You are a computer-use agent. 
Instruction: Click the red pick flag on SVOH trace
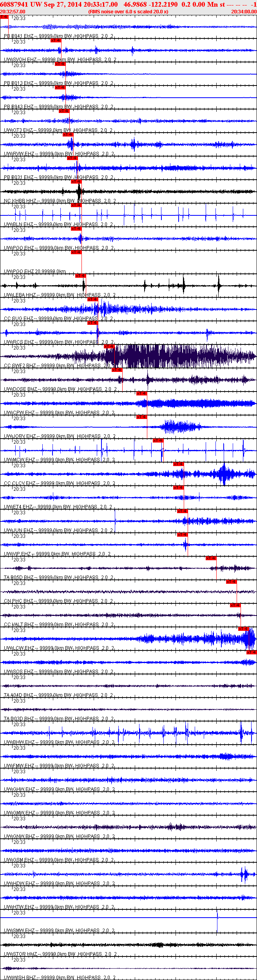point(56,40)
